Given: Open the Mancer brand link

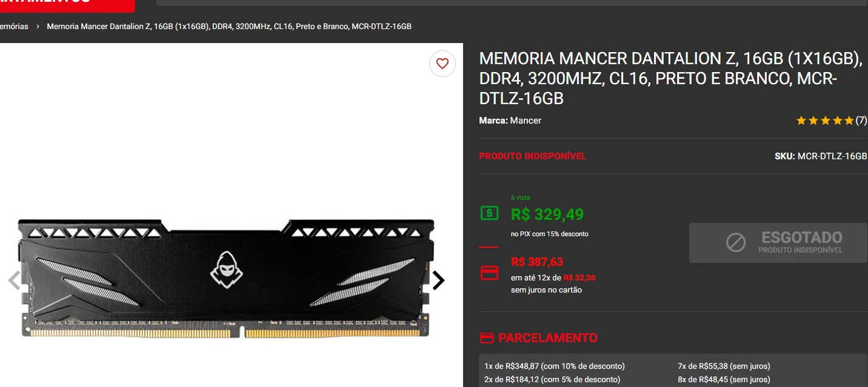Looking at the screenshot, I should 526,121.
